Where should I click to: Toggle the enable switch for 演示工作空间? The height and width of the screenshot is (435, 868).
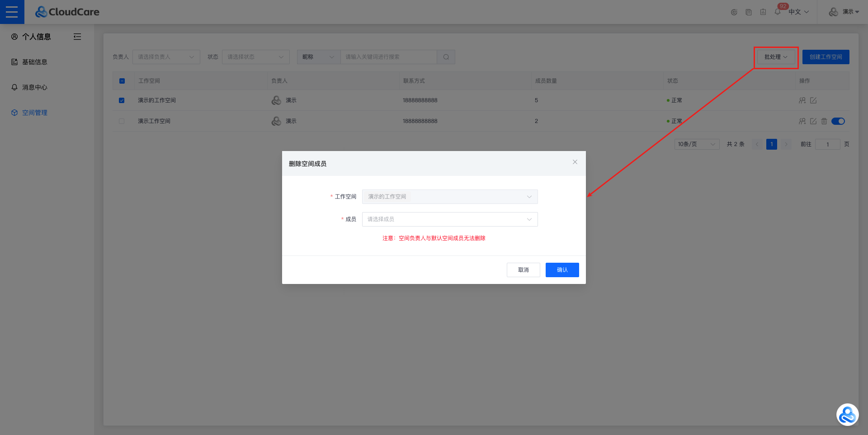tap(838, 121)
